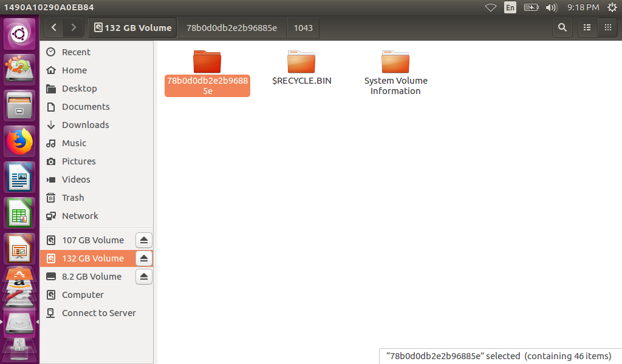
Task: Eject the 132 GB Volume
Action: click(x=143, y=258)
